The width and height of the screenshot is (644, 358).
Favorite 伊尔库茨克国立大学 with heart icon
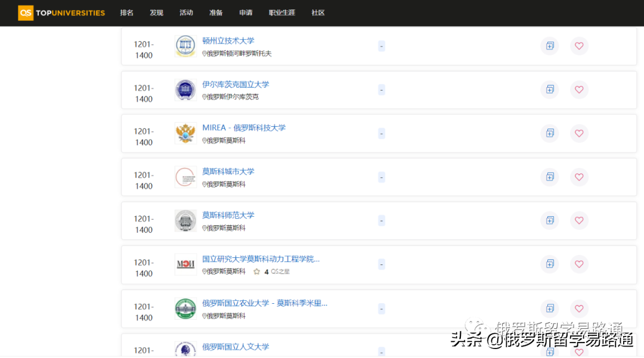click(579, 89)
